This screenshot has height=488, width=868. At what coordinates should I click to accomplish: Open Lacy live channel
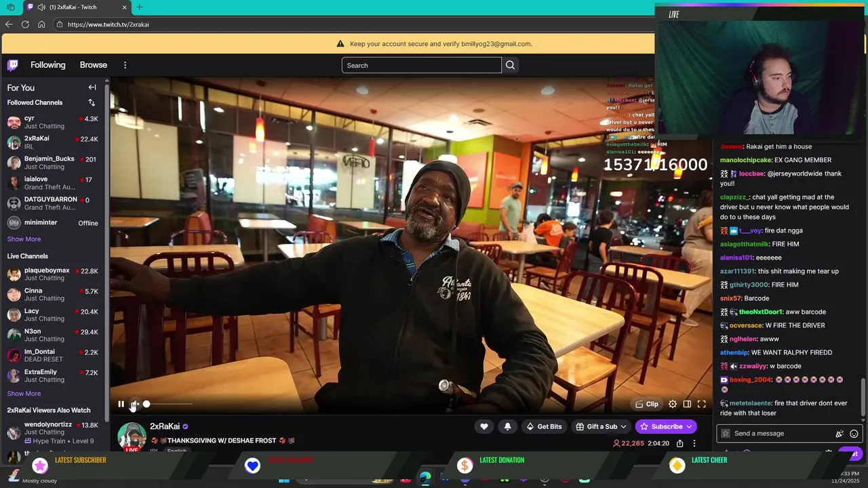click(x=53, y=315)
